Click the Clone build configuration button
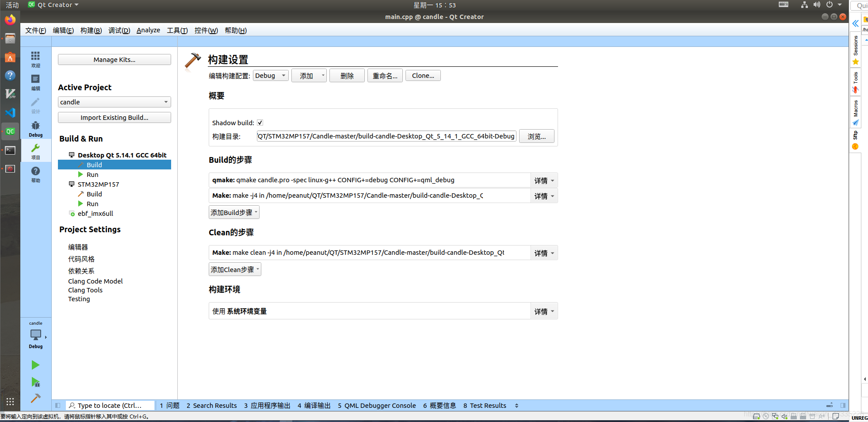The height and width of the screenshot is (422, 868). (x=422, y=75)
